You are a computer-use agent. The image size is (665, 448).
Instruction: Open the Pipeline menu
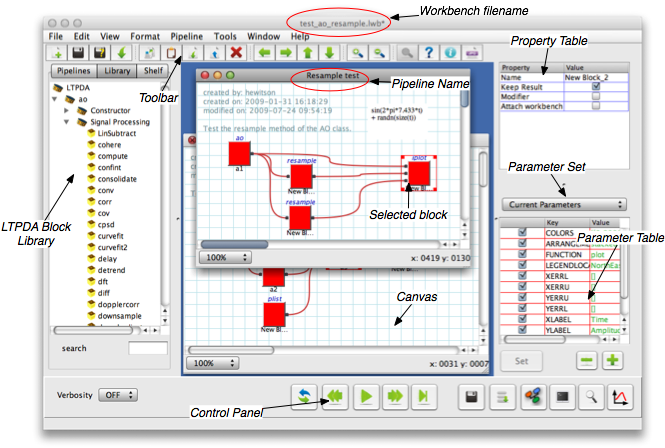pos(187,36)
